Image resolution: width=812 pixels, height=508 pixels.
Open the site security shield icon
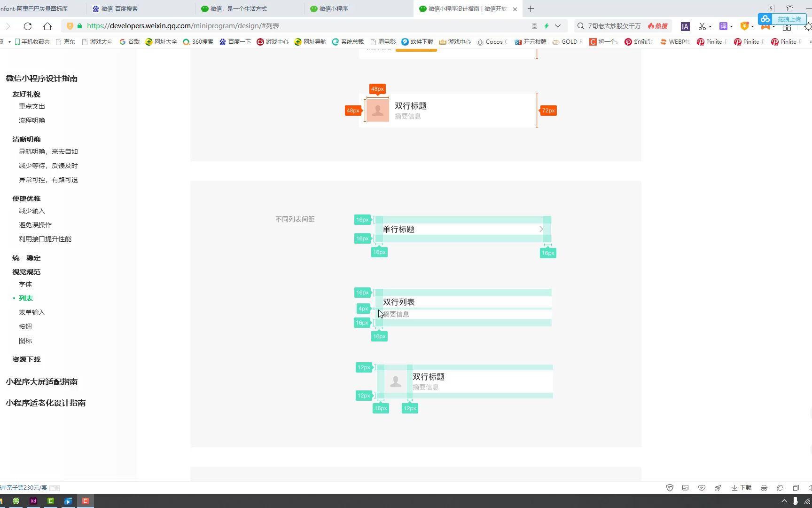[70, 26]
